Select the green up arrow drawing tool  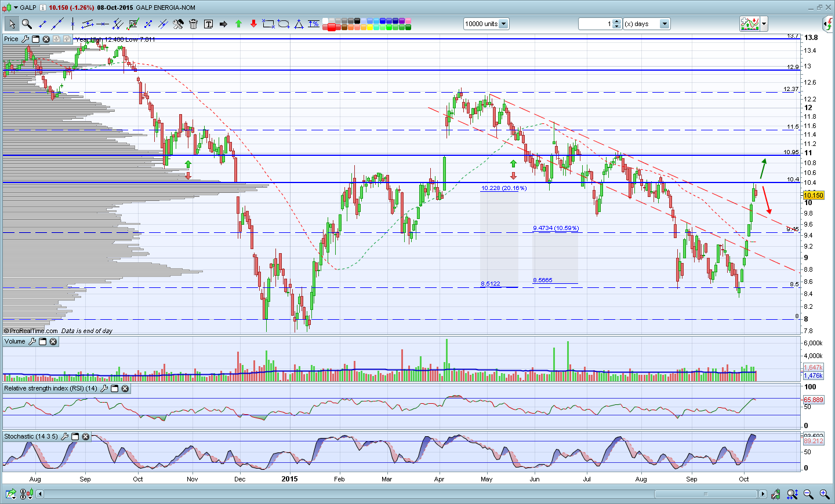(x=238, y=24)
